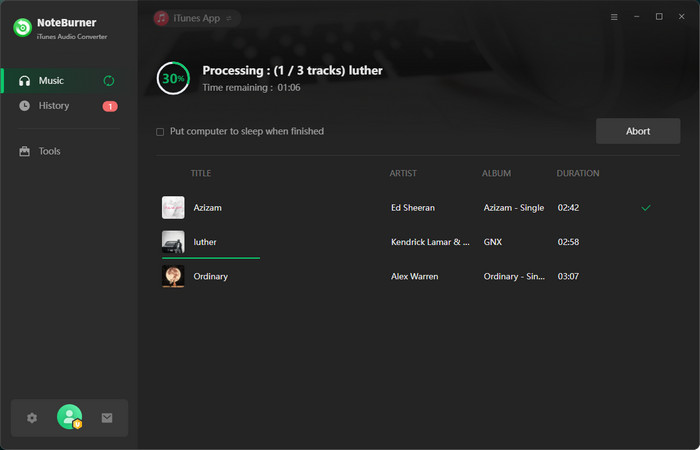Open the mail feedback icon
Screen dimensions: 700x450
[x=107, y=418]
